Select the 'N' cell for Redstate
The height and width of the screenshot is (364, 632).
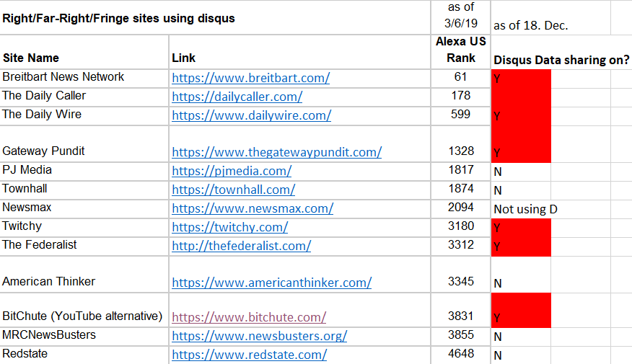[x=521, y=355]
